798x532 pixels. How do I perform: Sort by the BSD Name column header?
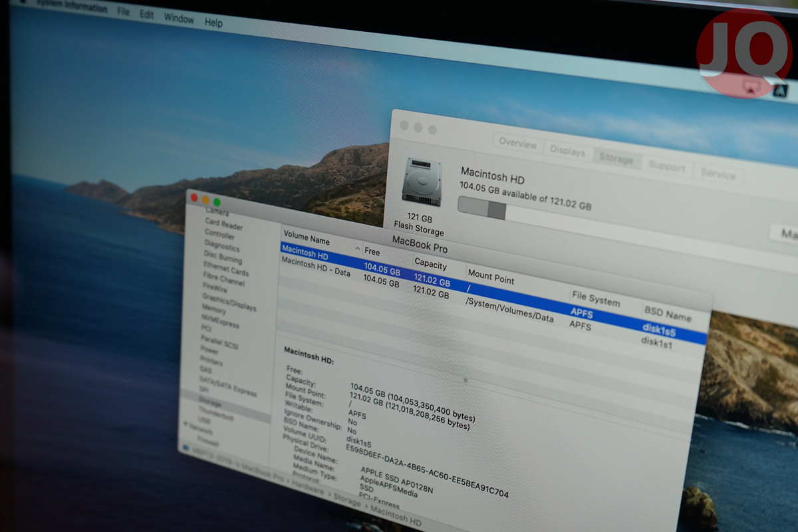(x=667, y=314)
